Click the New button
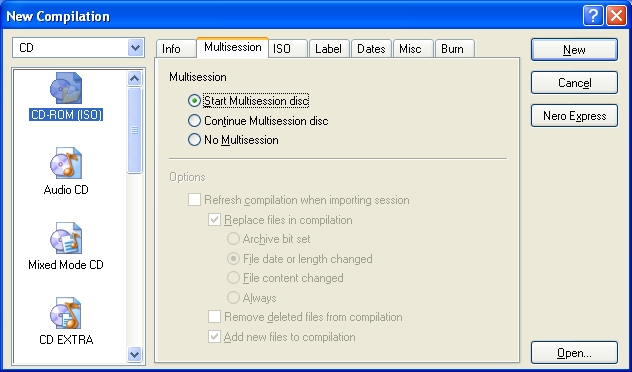Image resolution: width=632 pixels, height=372 pixels. click(x=574, y=50)
